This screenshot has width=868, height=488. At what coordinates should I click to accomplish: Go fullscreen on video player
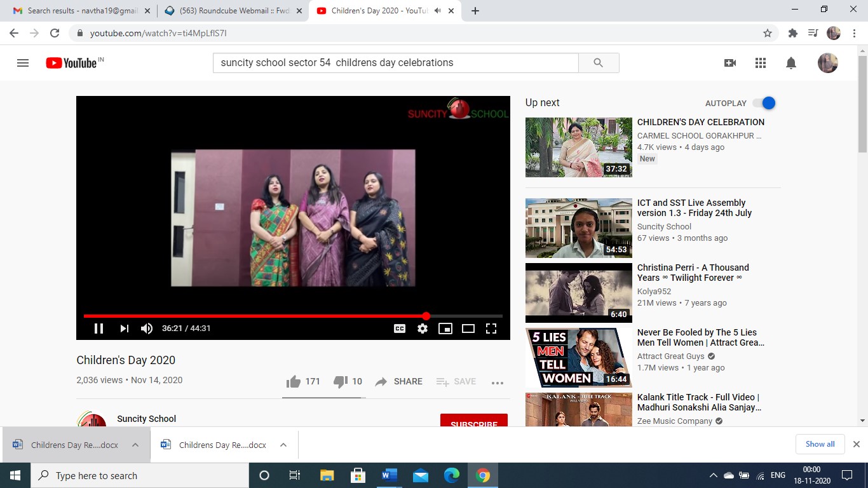491,329
